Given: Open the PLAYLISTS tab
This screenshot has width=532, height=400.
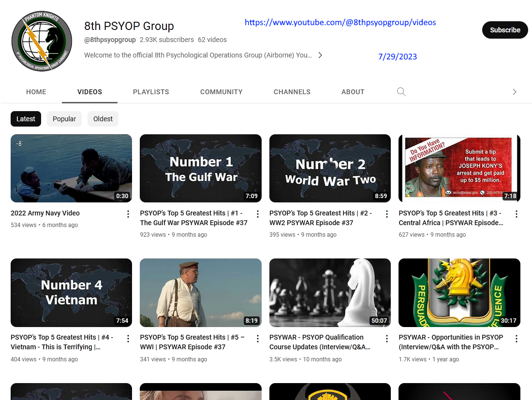Looking at the screenshot, I should click(151, 92).
